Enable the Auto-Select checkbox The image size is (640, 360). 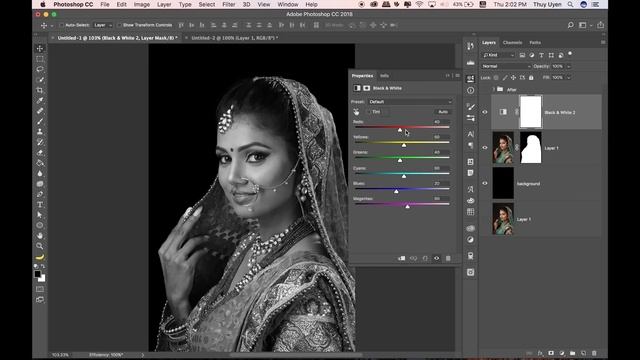click(x=62, y=25)
